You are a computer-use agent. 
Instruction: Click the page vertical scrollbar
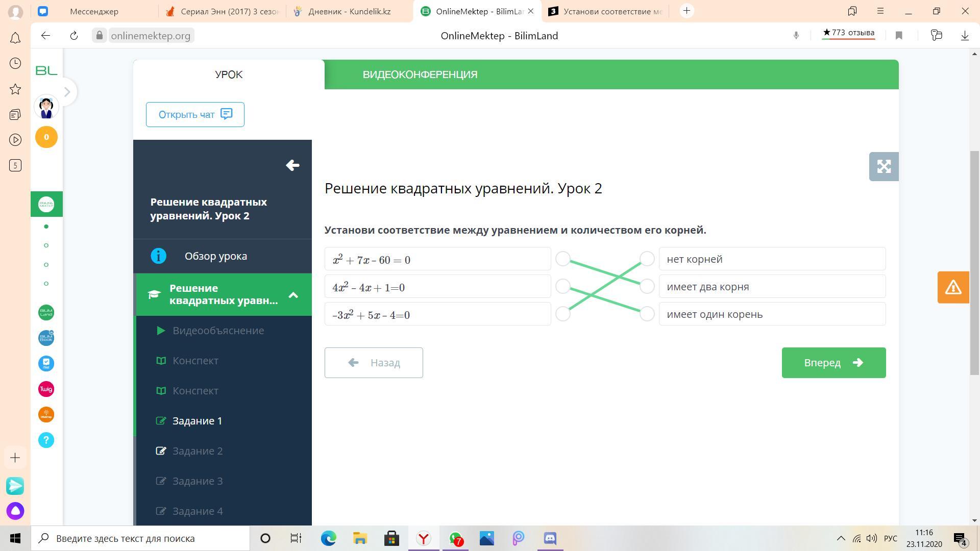(974, 263)
